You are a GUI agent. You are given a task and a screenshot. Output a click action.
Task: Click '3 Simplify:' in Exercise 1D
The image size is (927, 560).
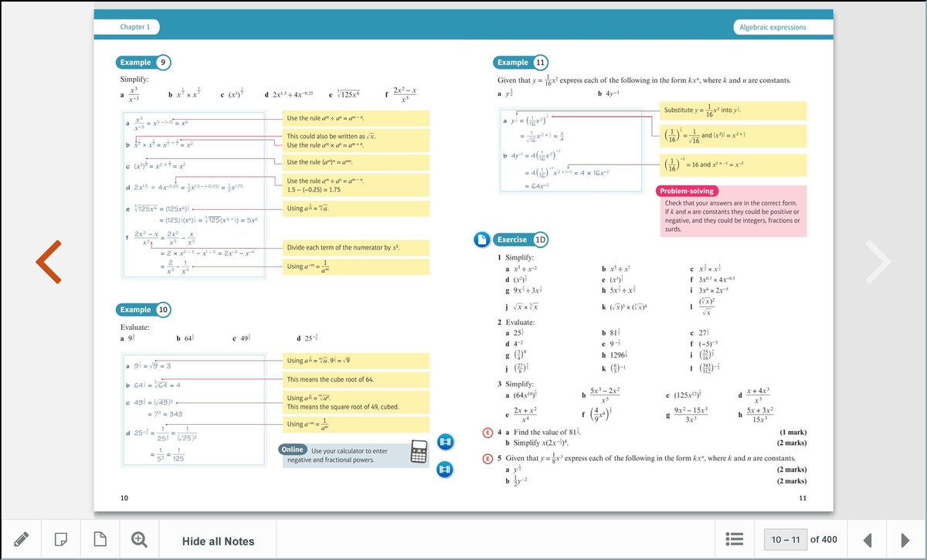[516, 384]
